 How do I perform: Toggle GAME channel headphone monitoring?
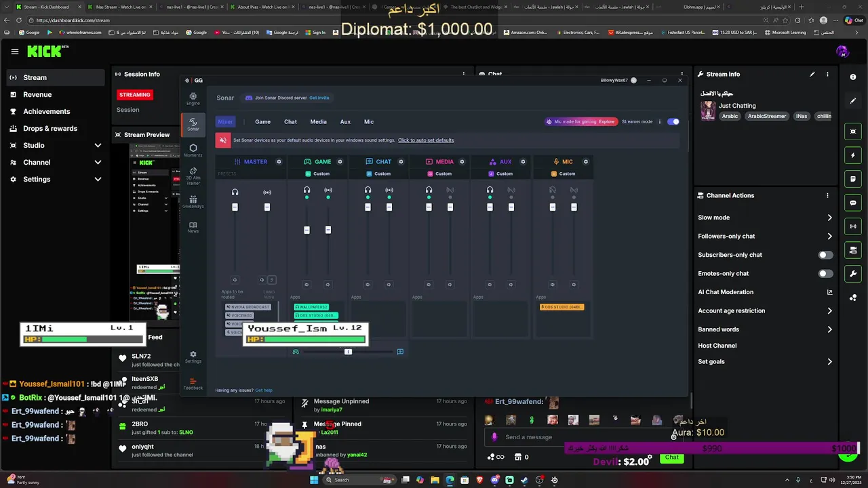(x=307, y=190)
